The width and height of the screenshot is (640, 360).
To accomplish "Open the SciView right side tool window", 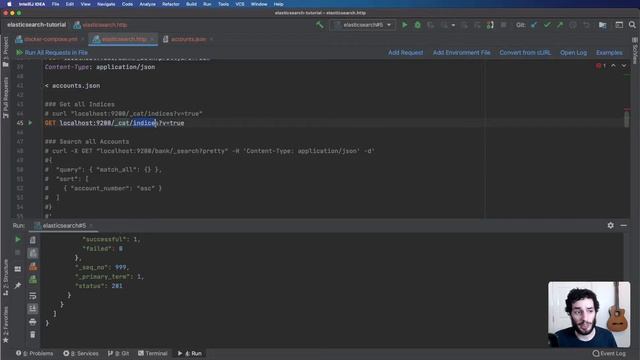I will [x=635, y=51].
